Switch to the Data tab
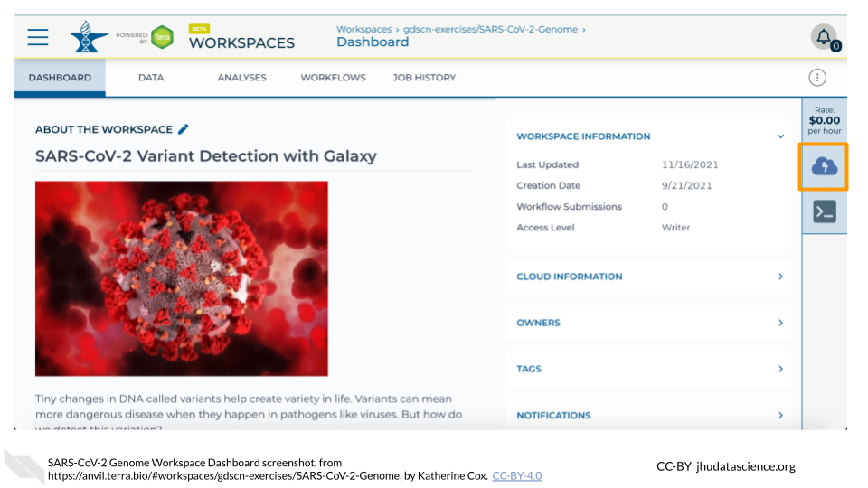 click(x=151, y=78)
